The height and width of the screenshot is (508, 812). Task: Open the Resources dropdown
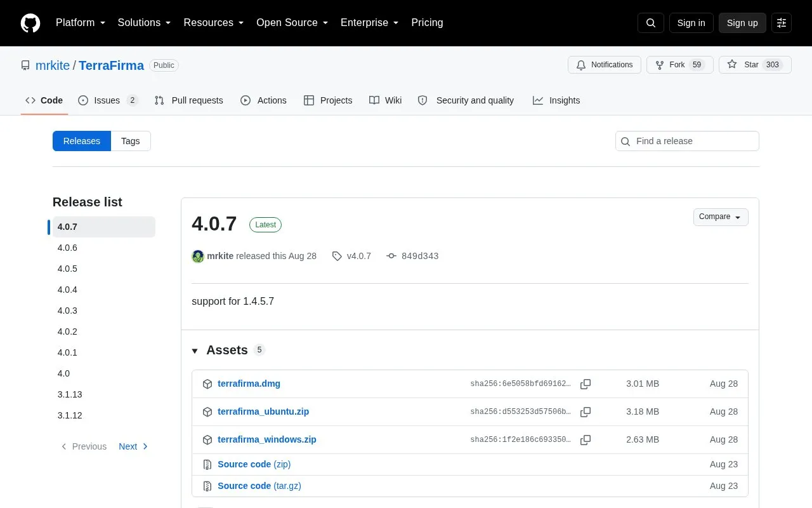214,23
